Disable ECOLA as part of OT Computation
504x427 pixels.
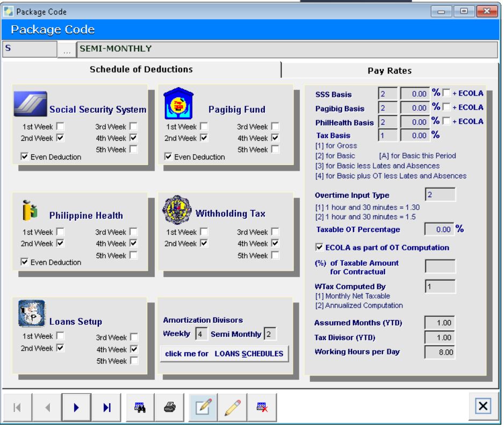(x=320, y=248)
